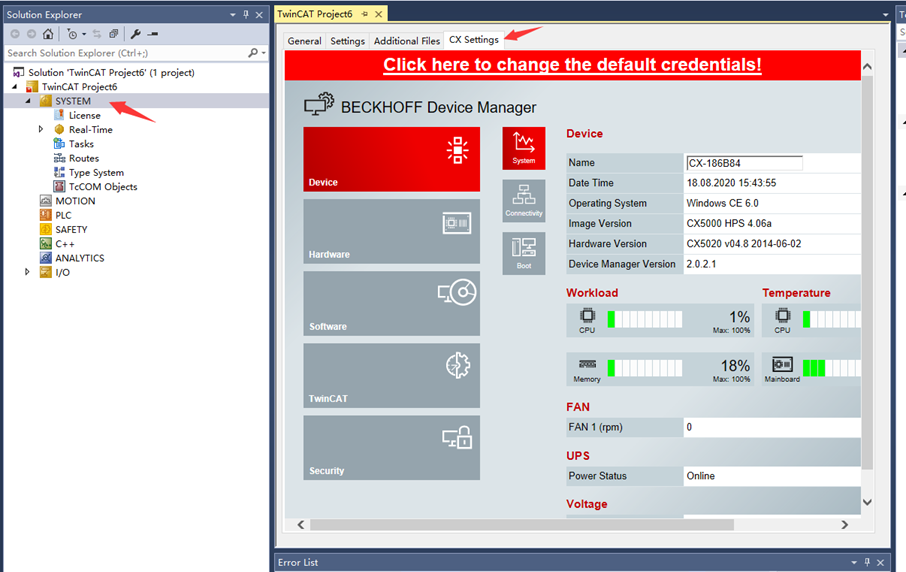The image size is (906, 572).
Task: Open the Security tile in Device Manager
Action: 392,448
